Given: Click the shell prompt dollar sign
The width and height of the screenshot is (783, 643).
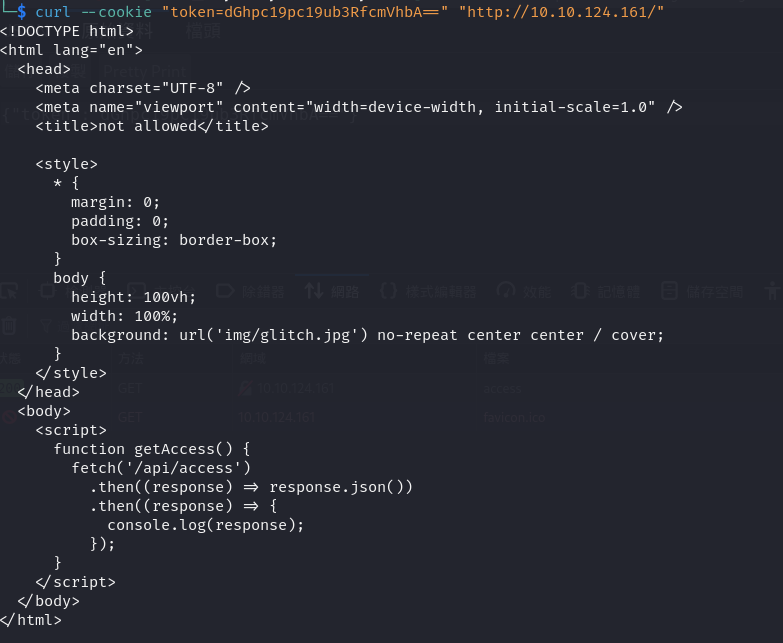Looking at the screenshot, I should [22, 11].
